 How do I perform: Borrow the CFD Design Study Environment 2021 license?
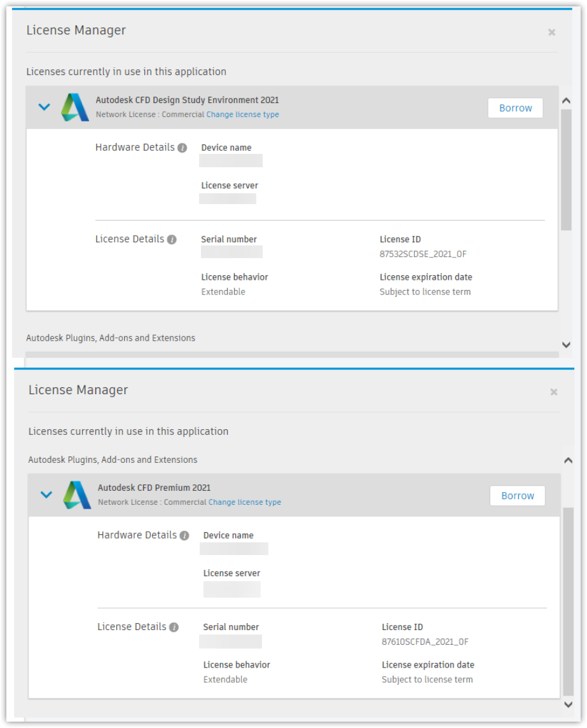click(x=515, y=107)
